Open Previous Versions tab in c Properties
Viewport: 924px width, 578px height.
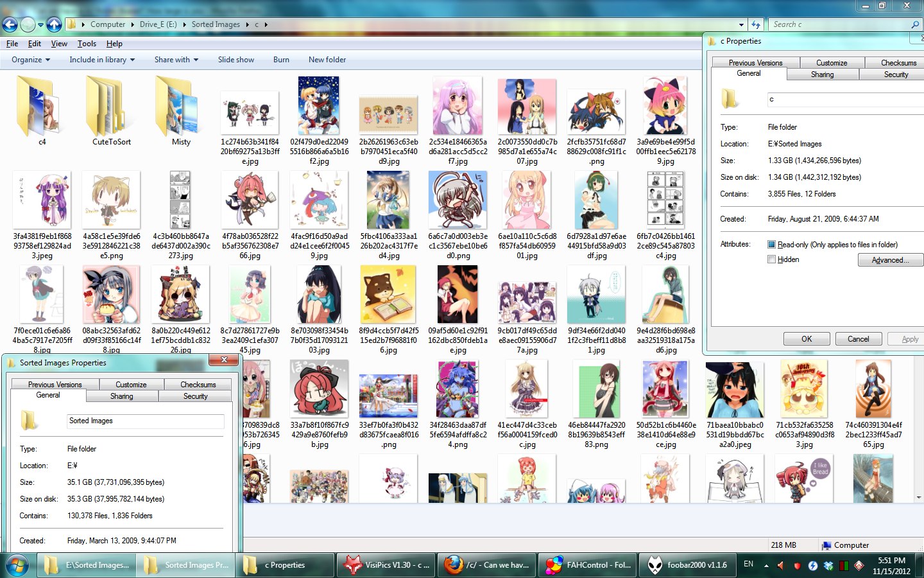(755, 63)
